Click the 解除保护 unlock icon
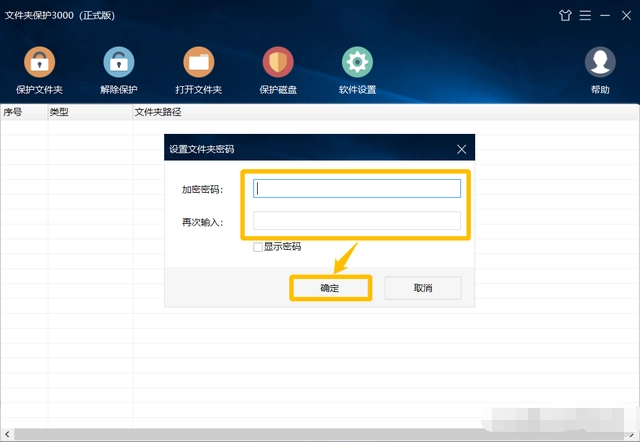The width and height of the screenshot is (640, 442). pyautogui.click(x=119, y=62)
